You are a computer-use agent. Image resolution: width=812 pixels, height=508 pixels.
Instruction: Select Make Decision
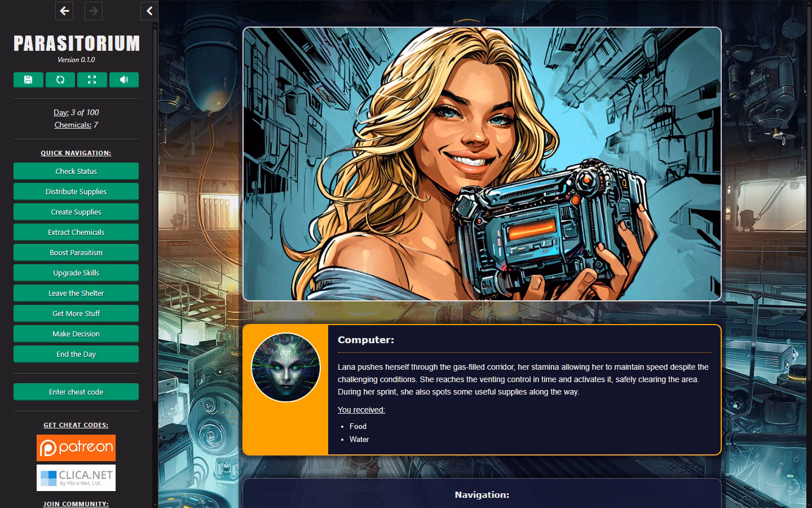coord(76,334)
